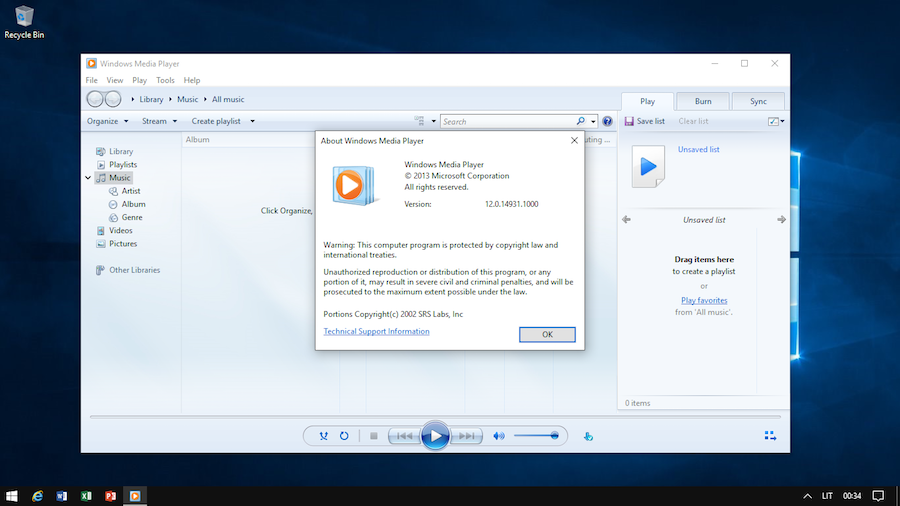This screenshot has width=900, height=506.
Task: Click OK in the About dialog
Action: pyautogui.click(x=547, y=334)
